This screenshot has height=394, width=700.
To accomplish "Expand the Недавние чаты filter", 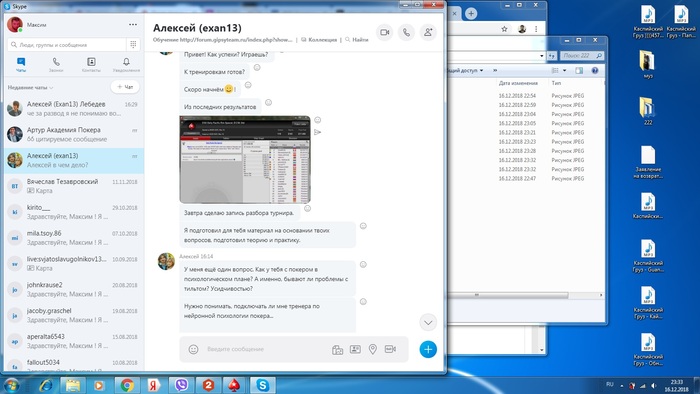I will [30, 87].
